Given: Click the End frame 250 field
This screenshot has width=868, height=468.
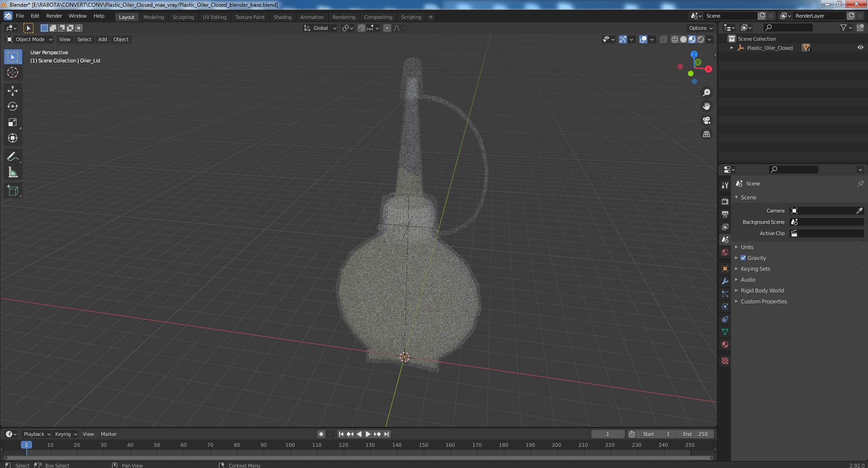Looking at the screenshot, I should pyautogui.click(x=696, y=434).
